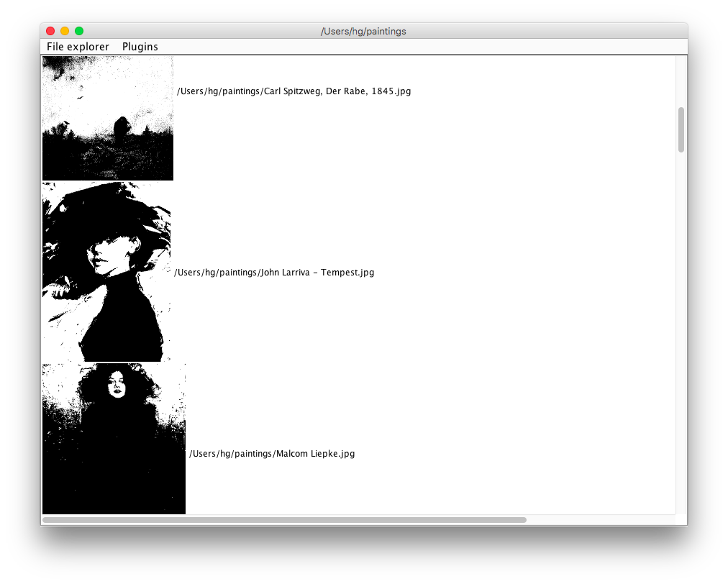Click the Malcom Liepke.jpg file path
This screenshot has height=584, width=728.
pyautogui.click(x=272, y=454)
